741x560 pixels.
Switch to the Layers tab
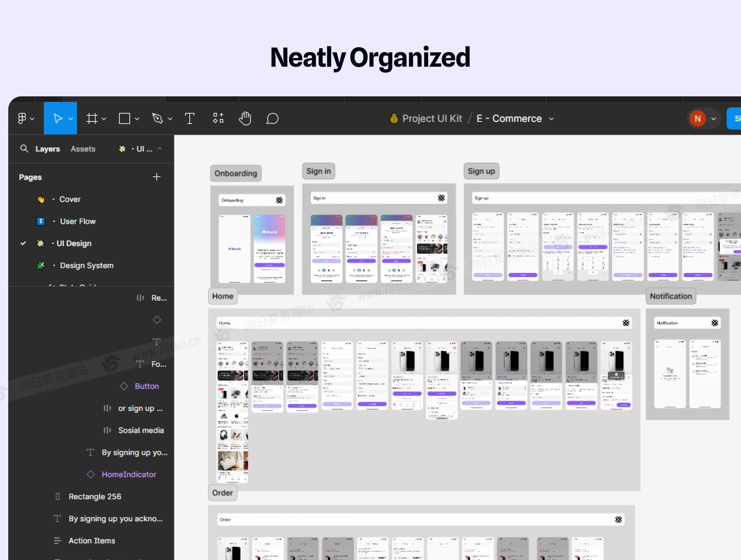(47, 149)
